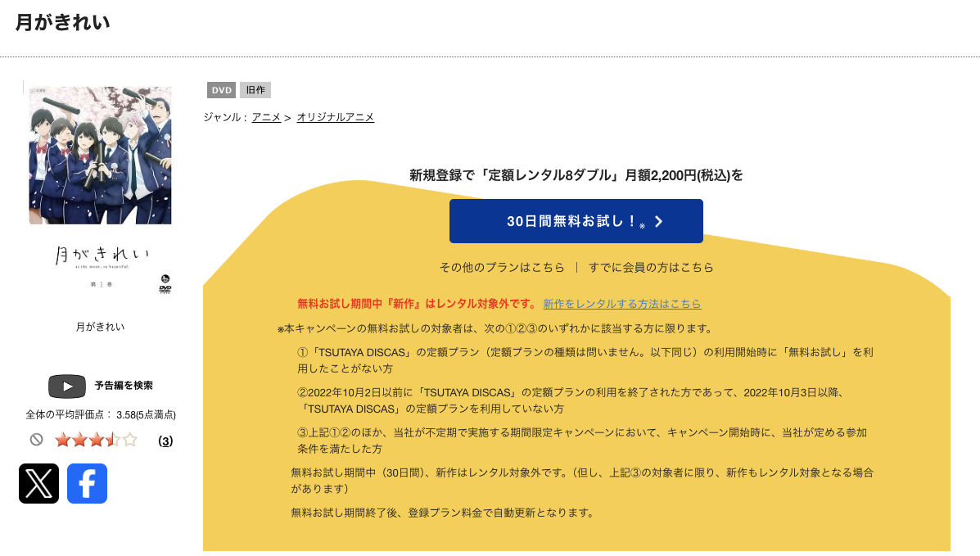Click the ②2022年10月2日以前に condition paragraph
980x556 pixels.
click(571, 400)
